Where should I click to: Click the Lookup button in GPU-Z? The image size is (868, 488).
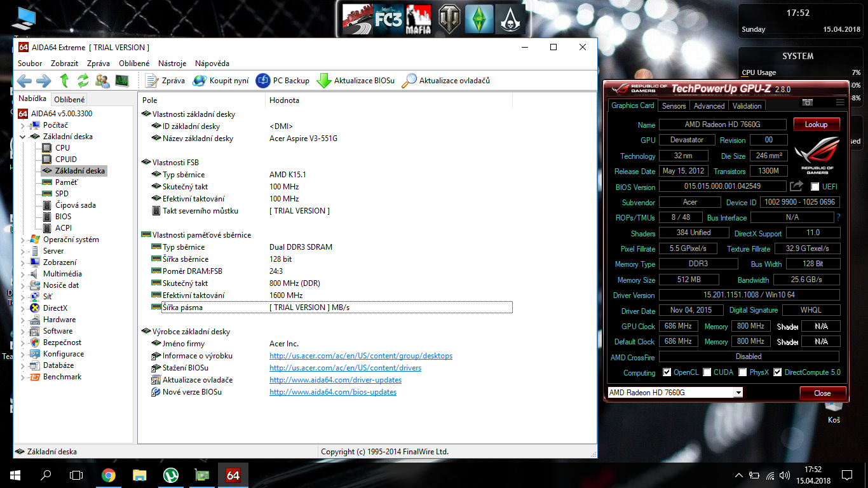click(x=817, y=125)
